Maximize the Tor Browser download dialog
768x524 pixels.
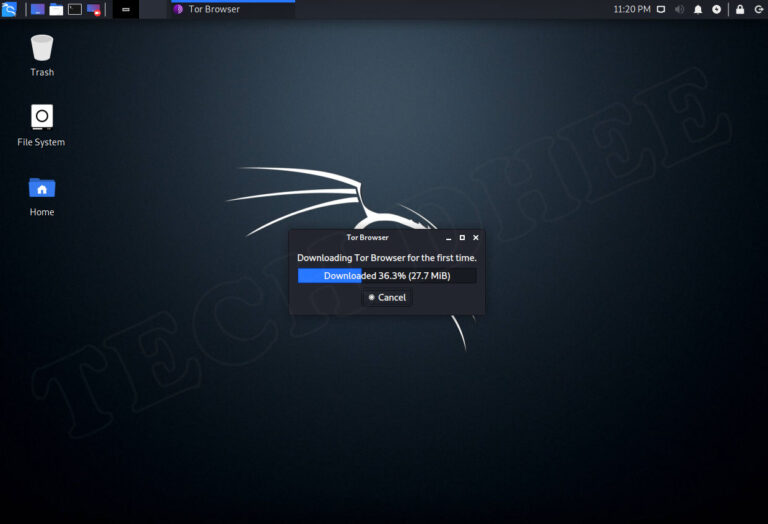point(462,238)
